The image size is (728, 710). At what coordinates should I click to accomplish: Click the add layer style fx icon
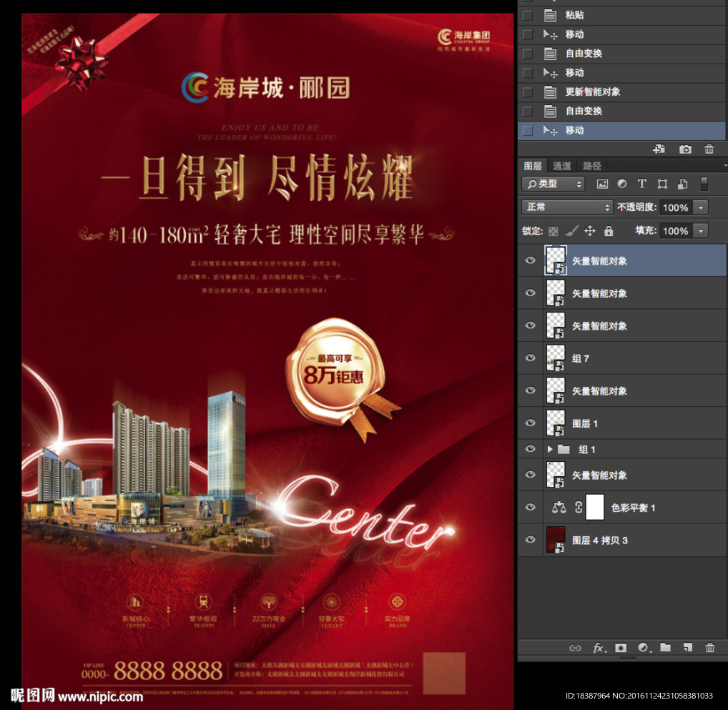tap(599, 648)
